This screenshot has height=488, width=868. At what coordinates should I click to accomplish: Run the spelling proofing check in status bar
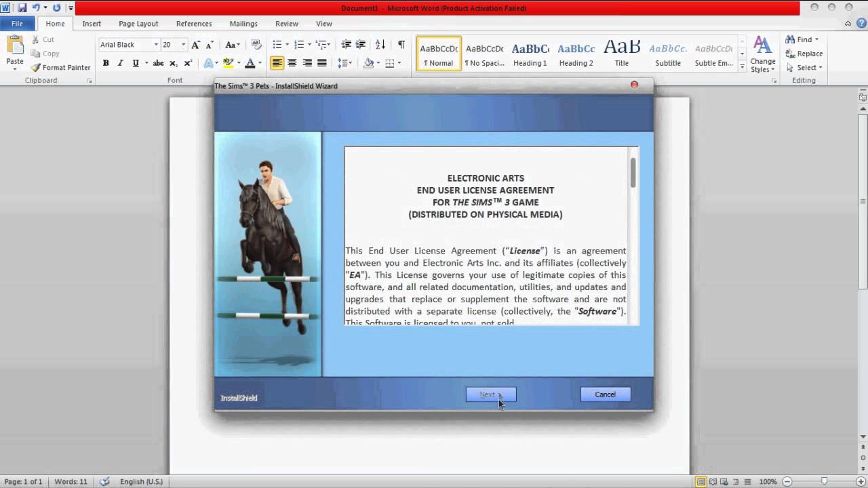tap(104, 482)
